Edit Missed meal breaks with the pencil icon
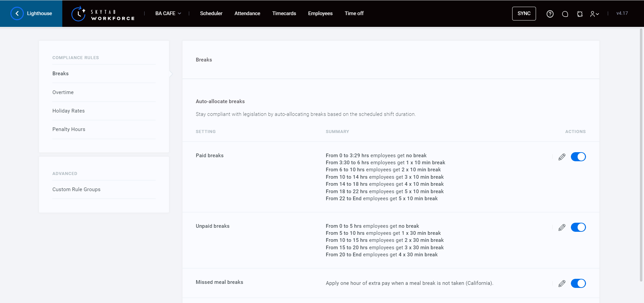The image size is (644, 303). tap(562, 284)
